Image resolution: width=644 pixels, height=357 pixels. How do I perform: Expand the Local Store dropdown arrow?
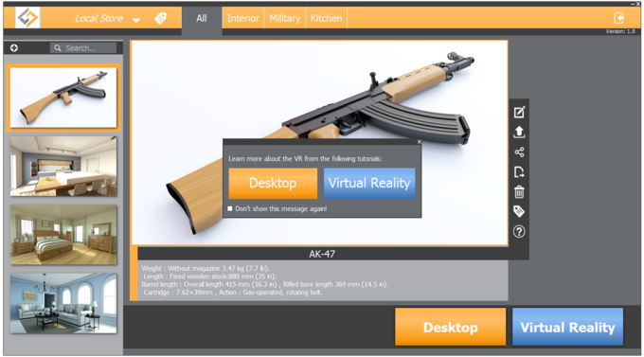tap(136, 20)
